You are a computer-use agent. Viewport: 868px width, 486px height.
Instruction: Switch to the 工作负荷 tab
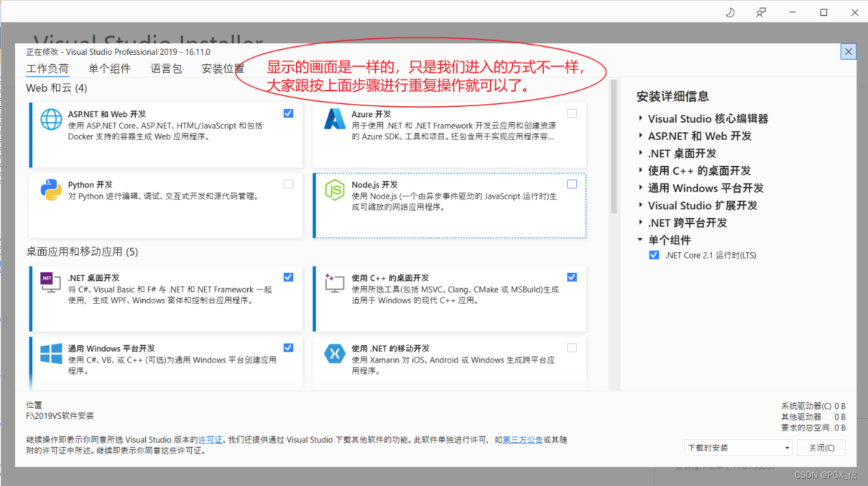pyautogui.click(x=47, y=69)
